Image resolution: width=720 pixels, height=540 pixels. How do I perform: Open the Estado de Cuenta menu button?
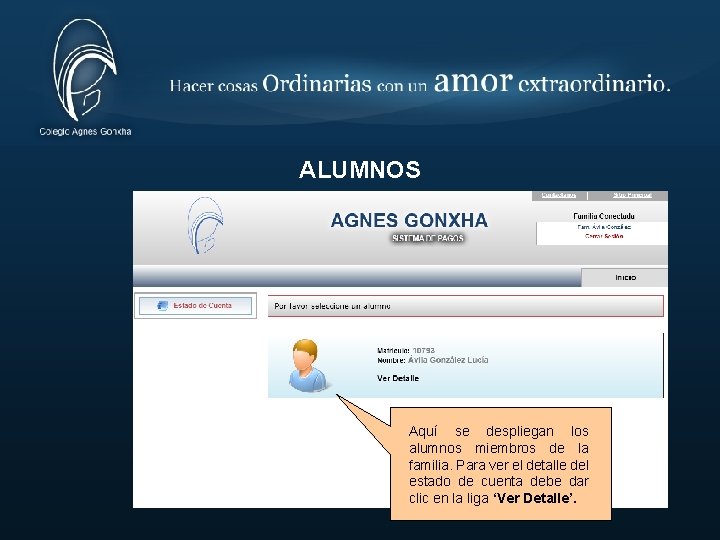coord(196,306)
